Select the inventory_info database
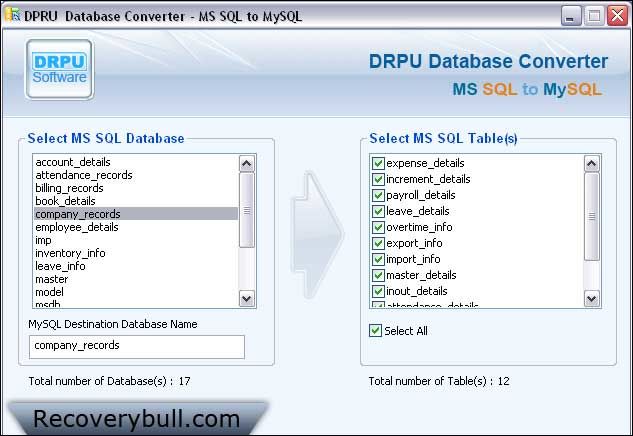 click(x=136, y=253)
